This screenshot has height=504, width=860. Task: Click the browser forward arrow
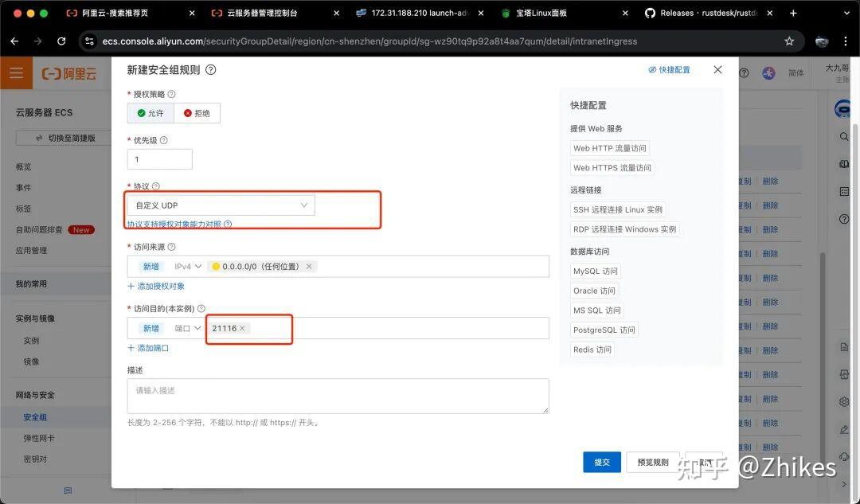coord(38,41)
